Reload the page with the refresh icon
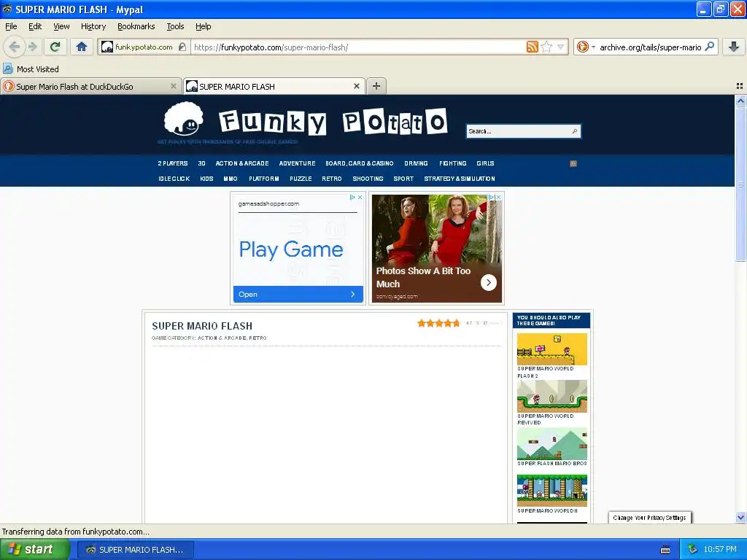The height and width of the screenshot is (560, 747). coord(55,47)
